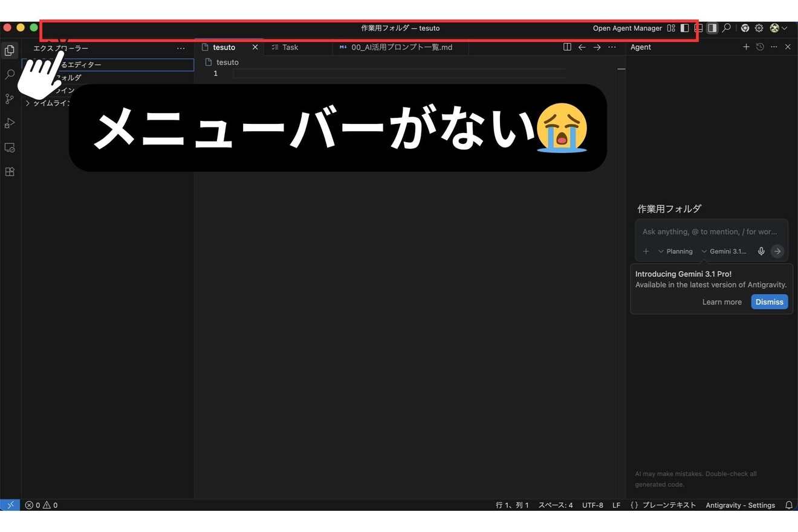The width and height of the screenshot is (798, 532).
Task: Toggle the primary side bar
Action: point(685,28)
